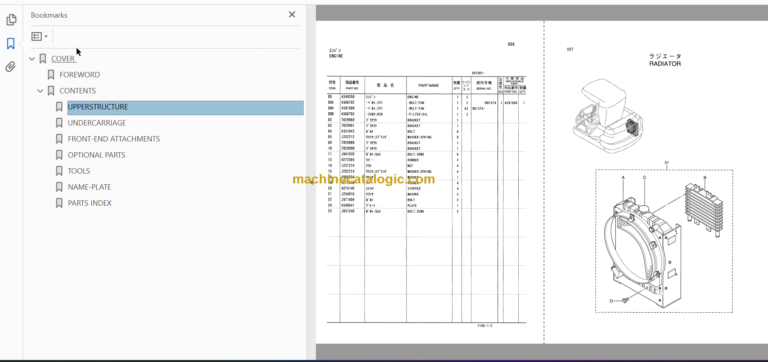Image resolution: width=768 pixels, height=362 pixels.
Task: Go to the TOOLS bookmark
Action: pos(79,171)
